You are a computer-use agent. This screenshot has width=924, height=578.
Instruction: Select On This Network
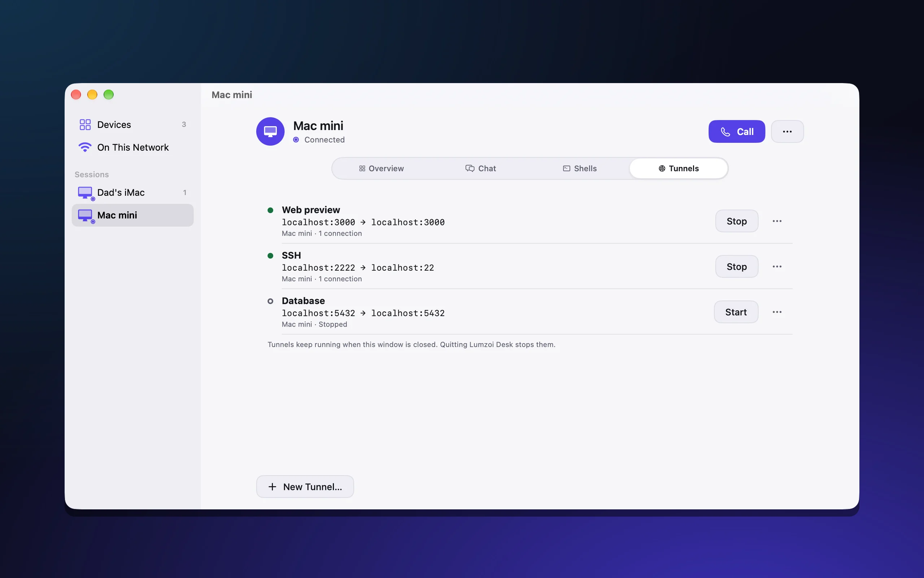tap(132, 147)
